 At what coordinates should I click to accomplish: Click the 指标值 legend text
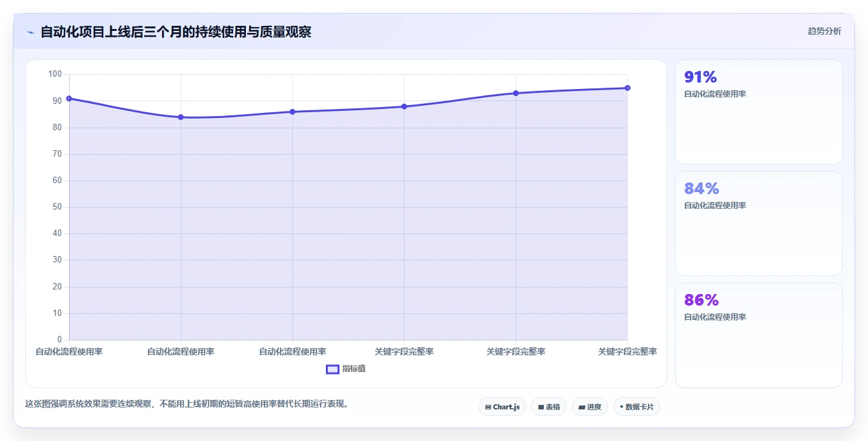(x=354, y=369)
